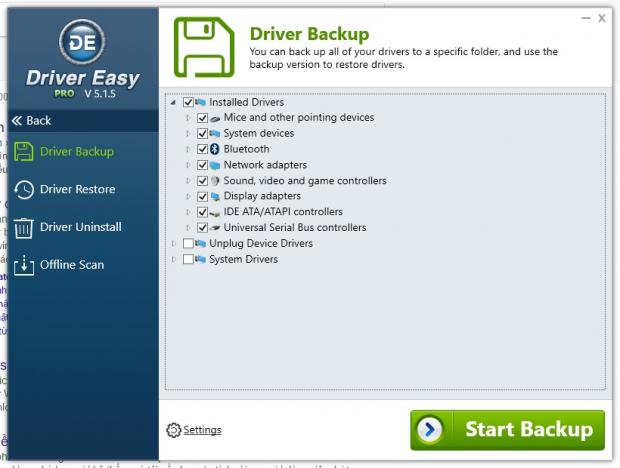The image size is (620, 468).
Task: Select Offline Scan in the sidebar
Action: coord(71,266)
